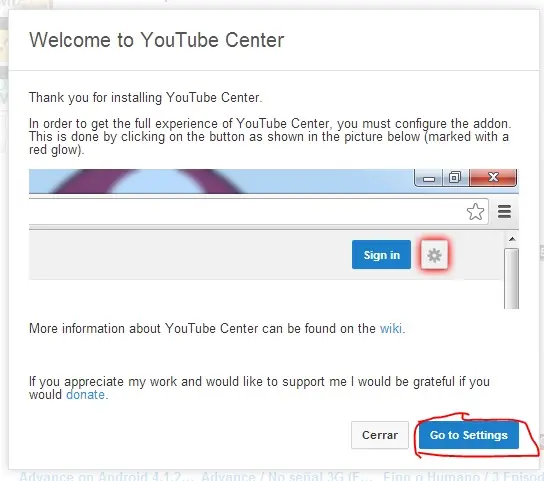Open the three-line hamburger menu icon

click(x=504, y=211)
